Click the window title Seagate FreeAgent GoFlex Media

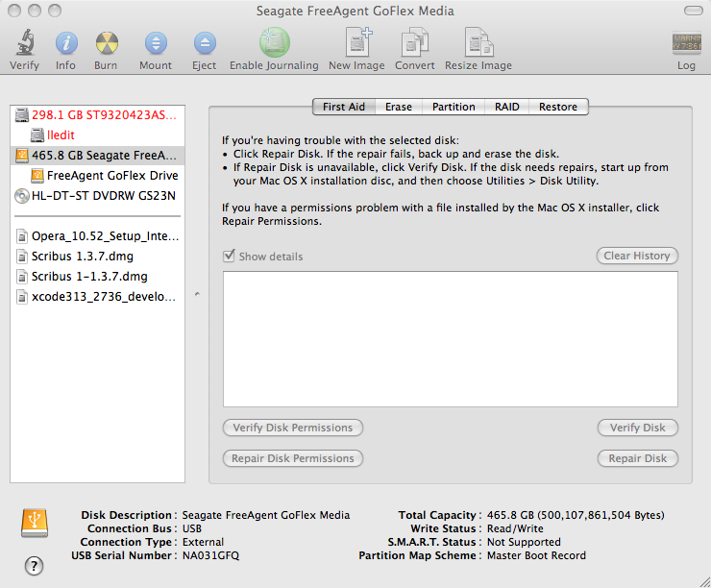tap(355, 11)
